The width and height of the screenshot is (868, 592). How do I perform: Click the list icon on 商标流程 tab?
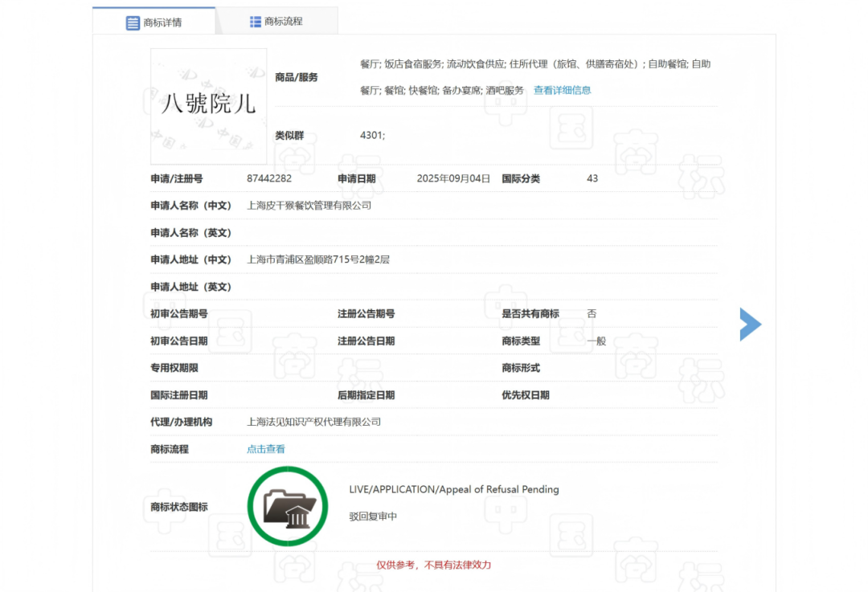(x=256, y=22)
